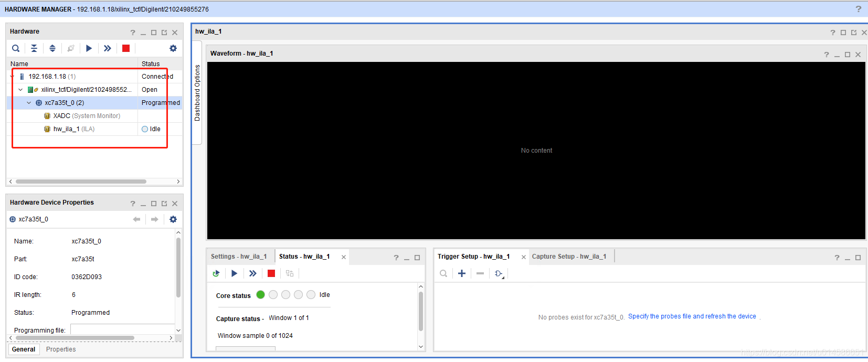
Task: Click the properties vertical scrollbar
Action: pyautogui.click(x=178, y=268)
